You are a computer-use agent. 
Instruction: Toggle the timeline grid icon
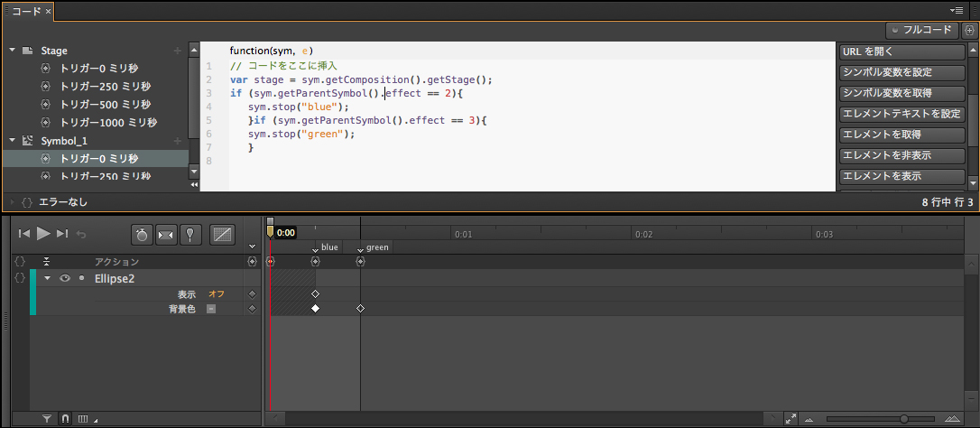(82, 419)
